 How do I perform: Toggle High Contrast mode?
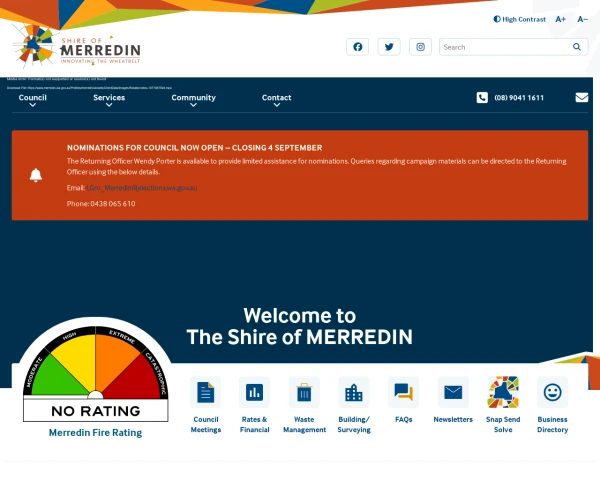pos(519,19)
